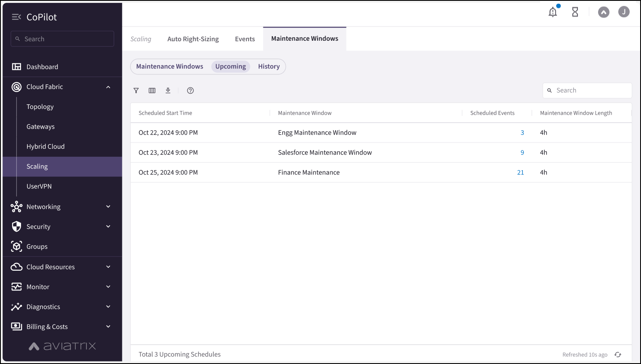Open the column chooser icon

click(x=152, y=90)
